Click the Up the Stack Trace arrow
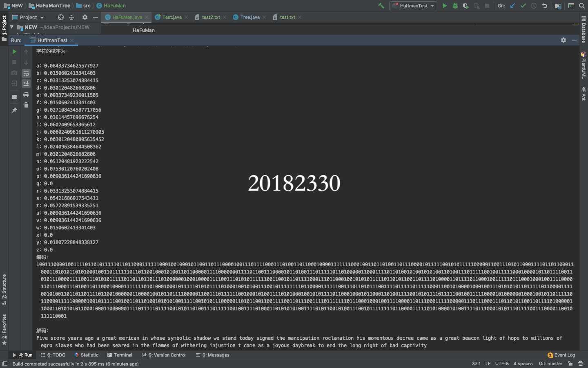 pos(26,52)
